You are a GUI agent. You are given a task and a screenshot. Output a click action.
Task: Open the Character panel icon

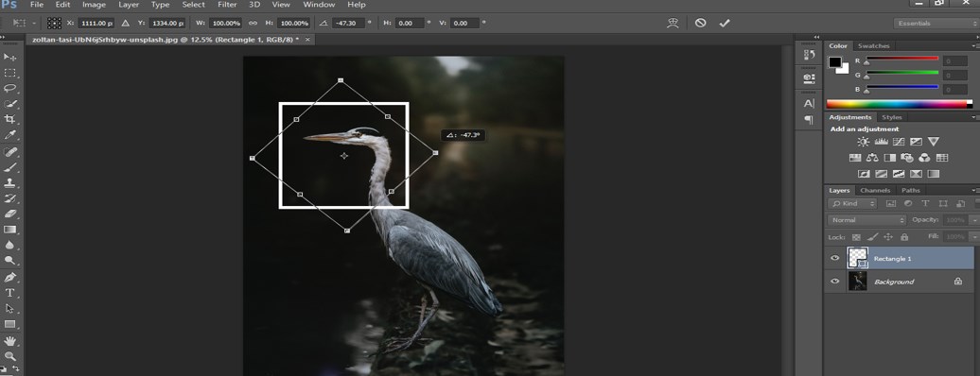click(809, 104)
